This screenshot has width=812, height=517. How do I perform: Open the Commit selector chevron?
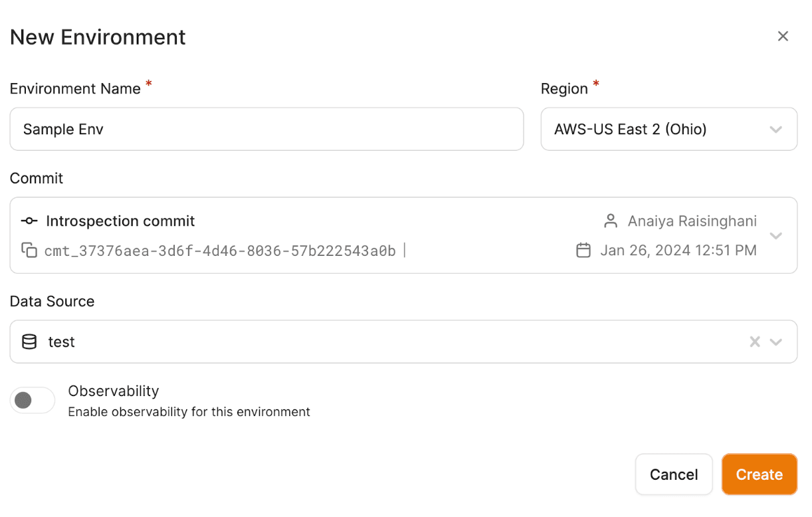pos(775,236)
